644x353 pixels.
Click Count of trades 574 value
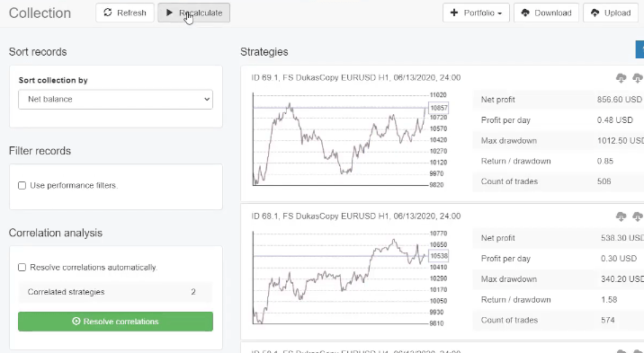point(607,320)
